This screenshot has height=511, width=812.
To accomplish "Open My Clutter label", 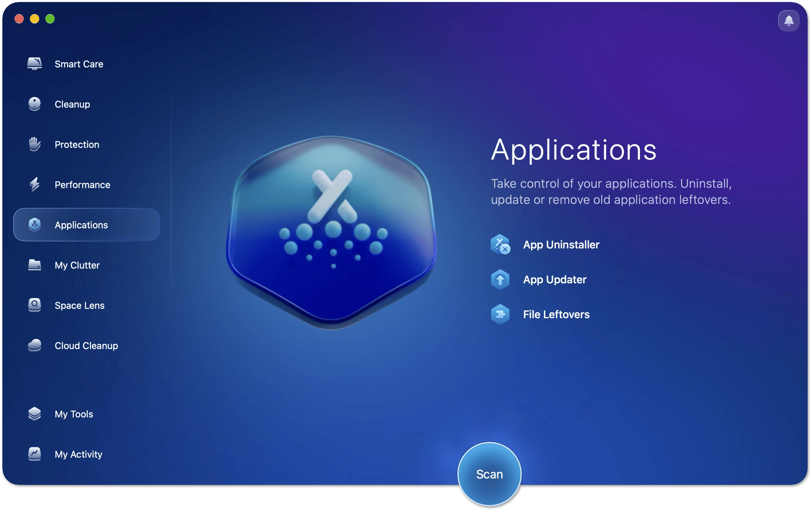I will pyautogui.click(x=77, y=265).
